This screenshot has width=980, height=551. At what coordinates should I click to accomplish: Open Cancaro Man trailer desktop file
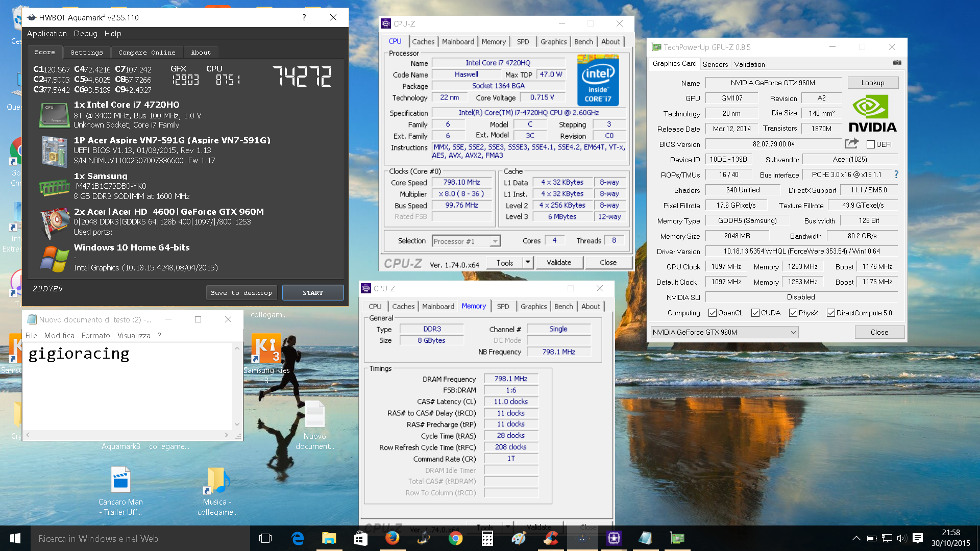121,491
